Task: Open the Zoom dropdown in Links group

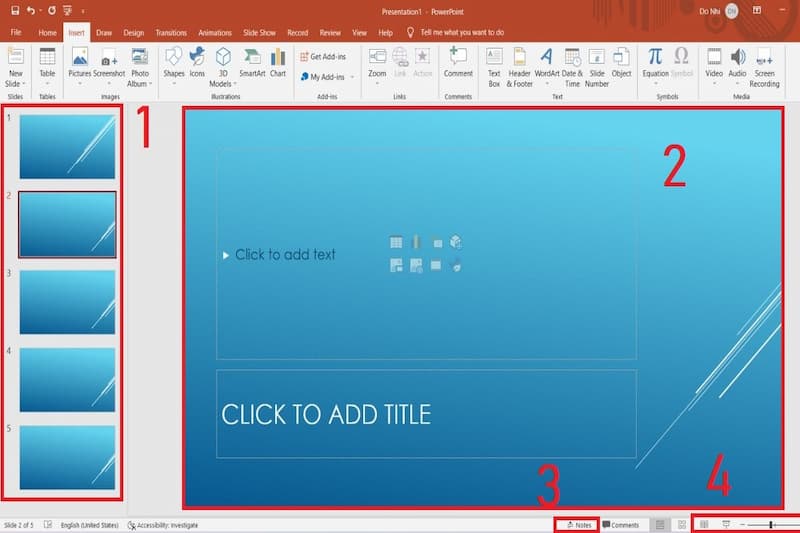Action: (x=377, y=84)
